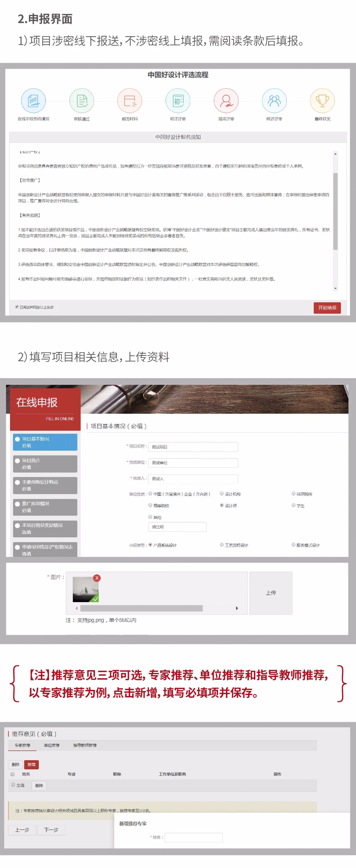Screen dimensions: 356x868
Task: Select 产品系统设计 application type
Action: 150,545
